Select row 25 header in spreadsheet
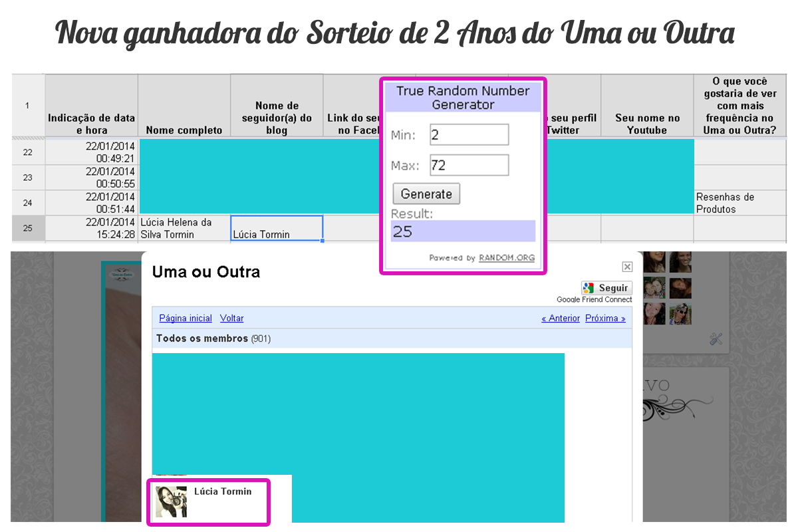 pos(28,228)
